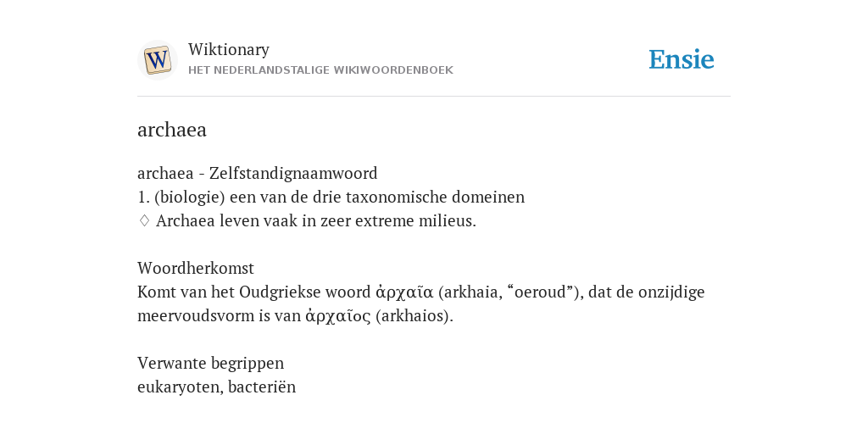Click the transliteration '(arkhaios)'

[x=414, y=316]
